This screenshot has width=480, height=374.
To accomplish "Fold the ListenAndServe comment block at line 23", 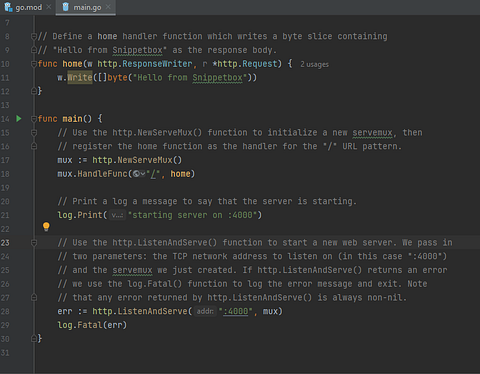I will (x=34, y=243).
